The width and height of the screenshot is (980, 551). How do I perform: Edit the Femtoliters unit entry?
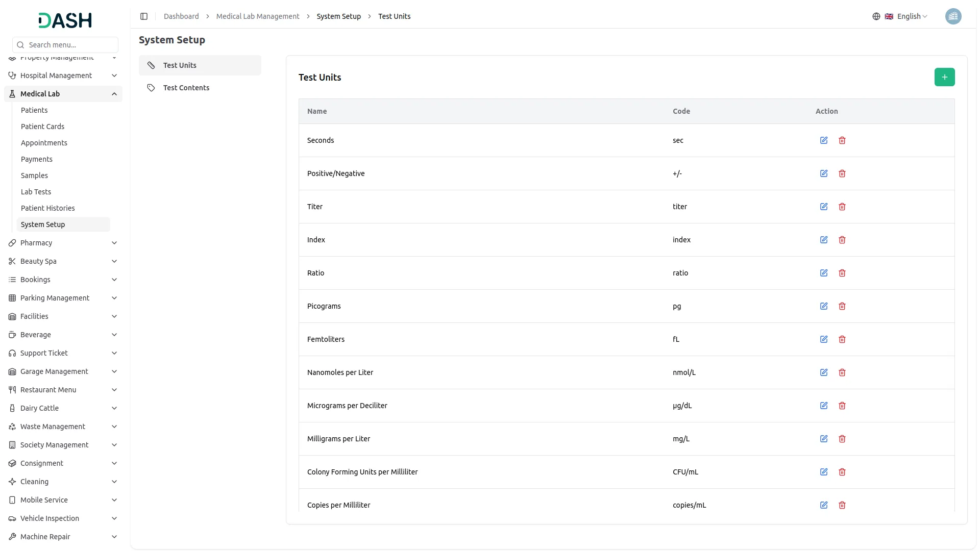click(823, 339)
